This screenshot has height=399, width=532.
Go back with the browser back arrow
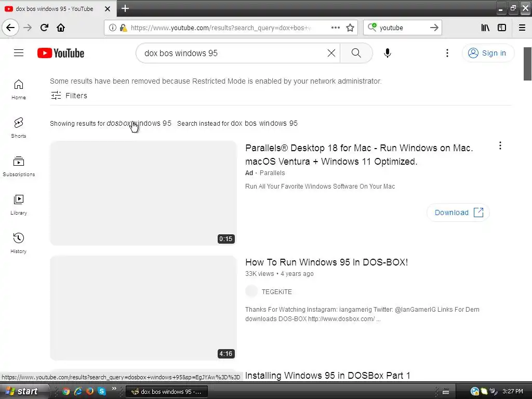point(10,28)
